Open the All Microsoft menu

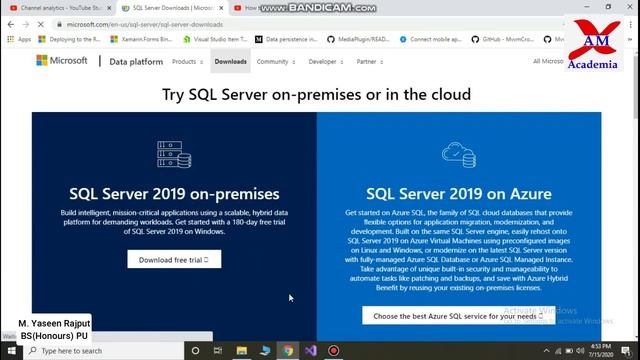pos(548,61)
